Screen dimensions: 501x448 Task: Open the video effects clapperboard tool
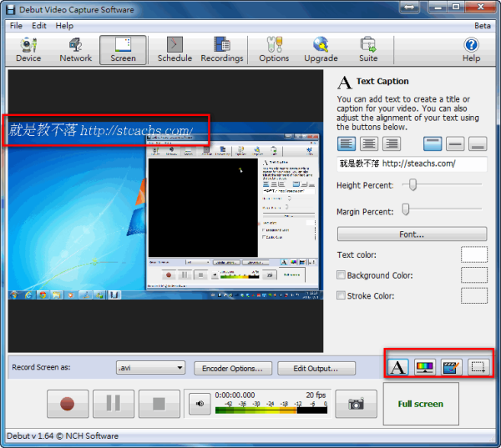[x=451, y=367]
